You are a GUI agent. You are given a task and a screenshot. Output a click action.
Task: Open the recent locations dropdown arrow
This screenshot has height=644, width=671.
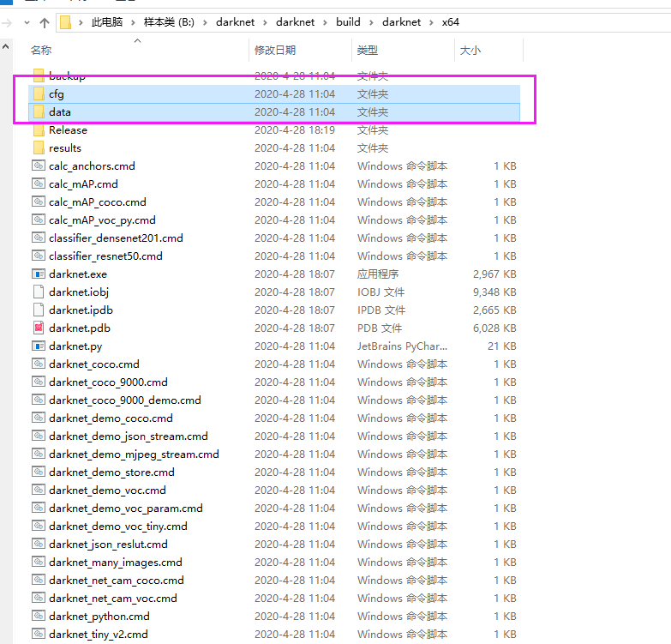click(x=27, y=22)
